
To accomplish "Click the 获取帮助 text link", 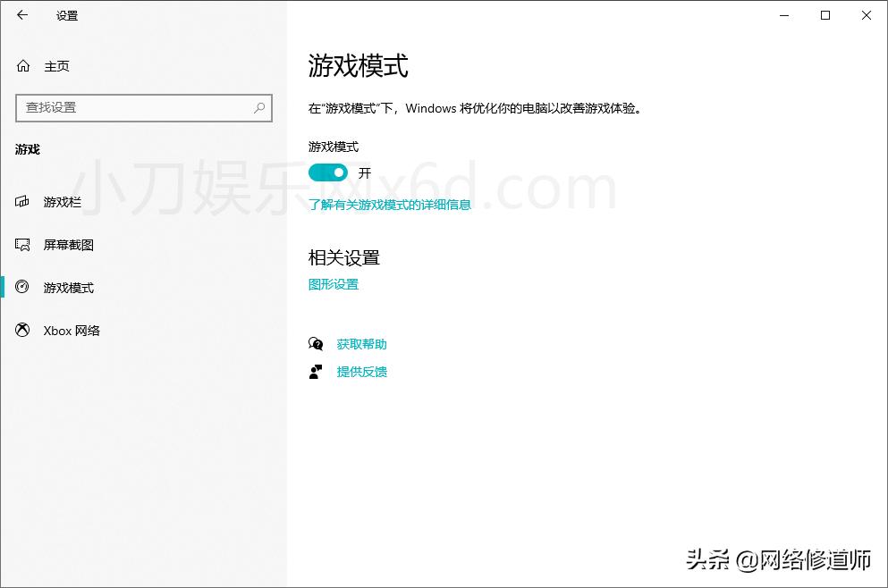I will [362, 343].
